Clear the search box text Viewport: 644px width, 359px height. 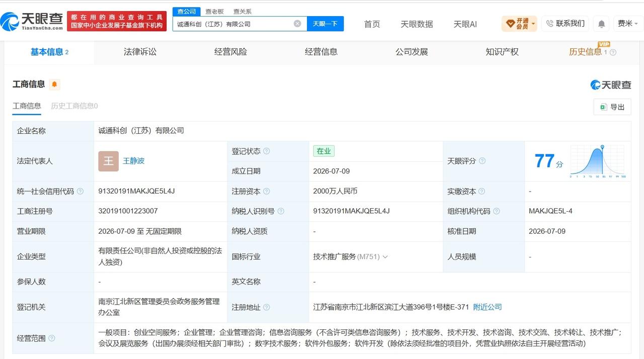[297, 24]
